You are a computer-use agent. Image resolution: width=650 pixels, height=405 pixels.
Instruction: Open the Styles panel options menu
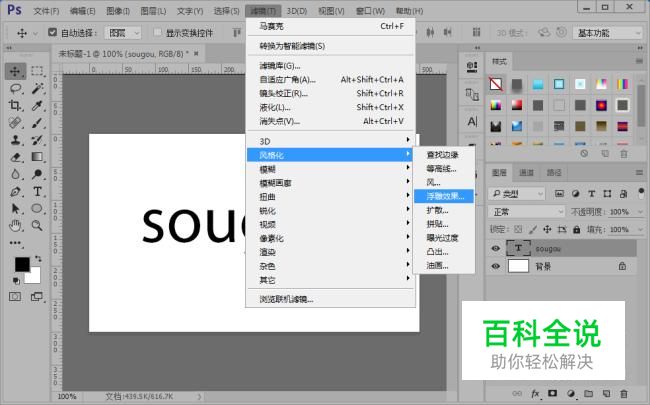point(639,61)
